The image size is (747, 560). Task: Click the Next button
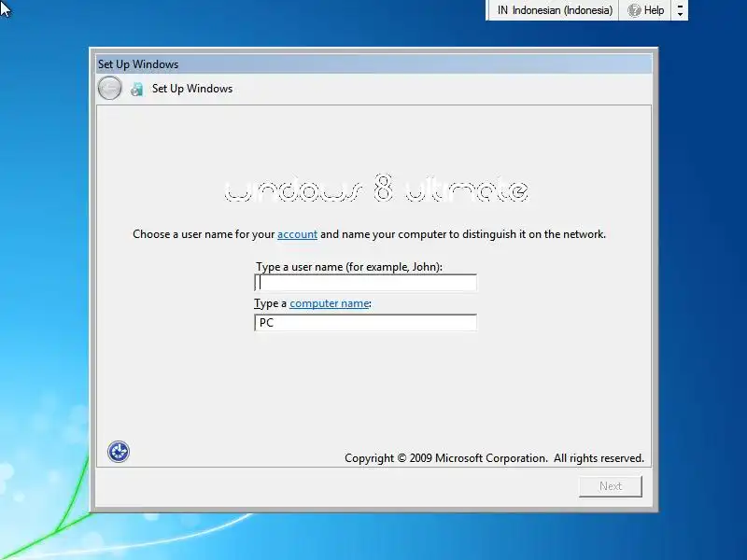[x=611, y=486]
